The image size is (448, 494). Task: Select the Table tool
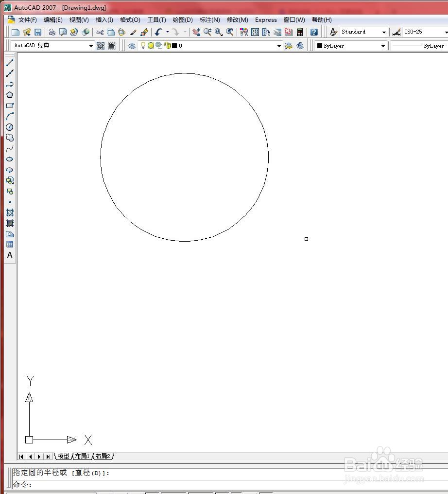[10, 245]
